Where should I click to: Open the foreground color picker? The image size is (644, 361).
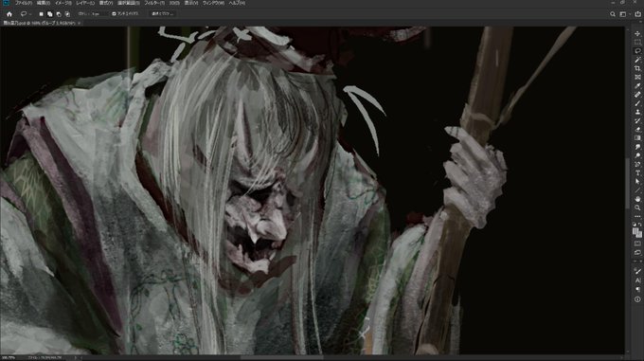(635, 231)
